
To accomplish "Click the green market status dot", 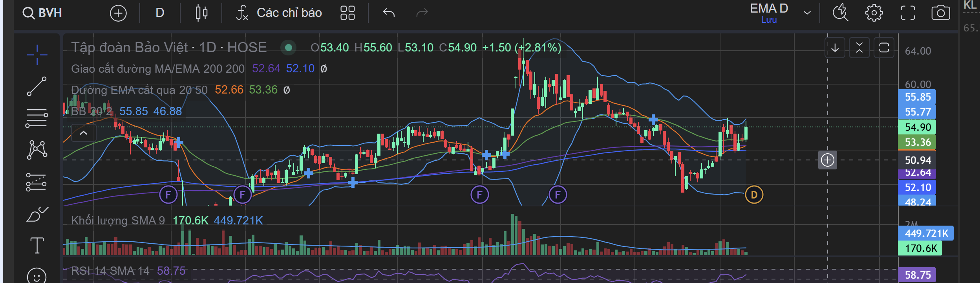I will click(x=289, y=48).
